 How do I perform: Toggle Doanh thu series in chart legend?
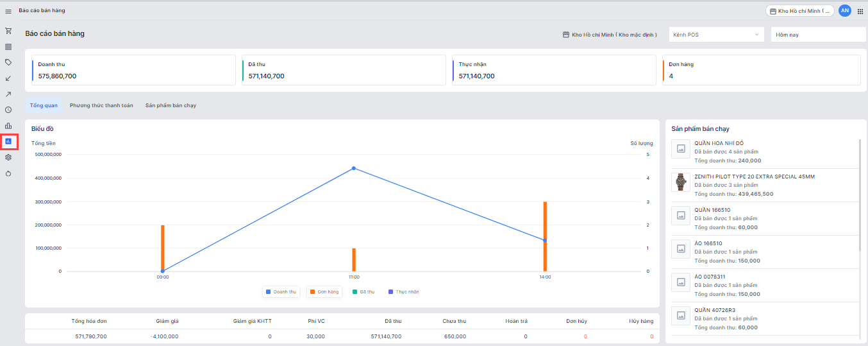[281, 291]
